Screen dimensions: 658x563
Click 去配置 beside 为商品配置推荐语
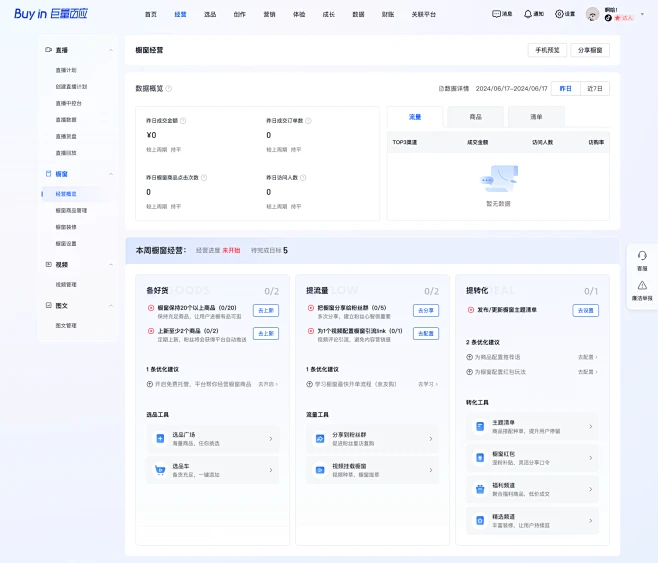(588, 357)
